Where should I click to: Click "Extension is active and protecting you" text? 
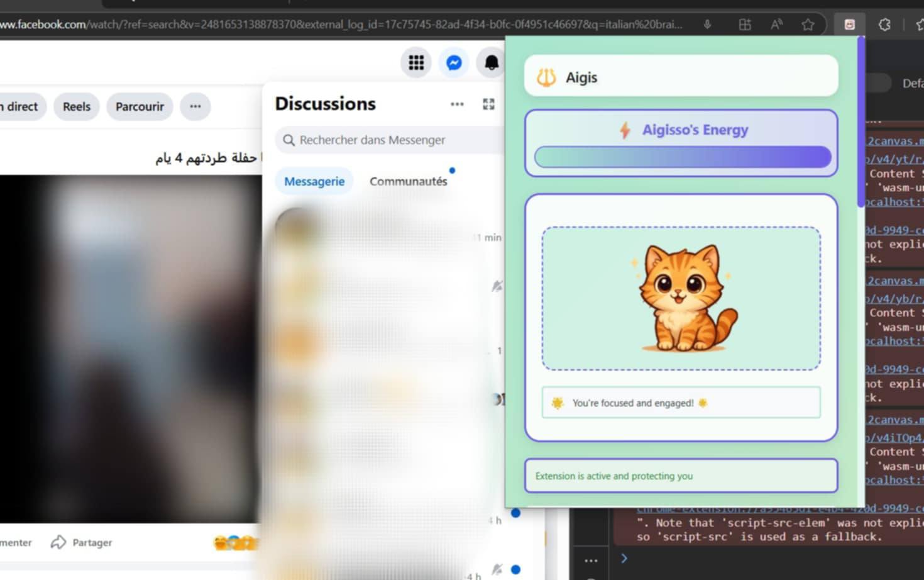[x=614, y=476]
